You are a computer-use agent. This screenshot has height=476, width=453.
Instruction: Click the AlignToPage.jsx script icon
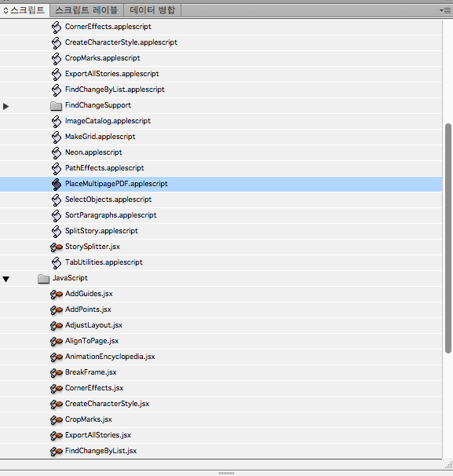57,342
